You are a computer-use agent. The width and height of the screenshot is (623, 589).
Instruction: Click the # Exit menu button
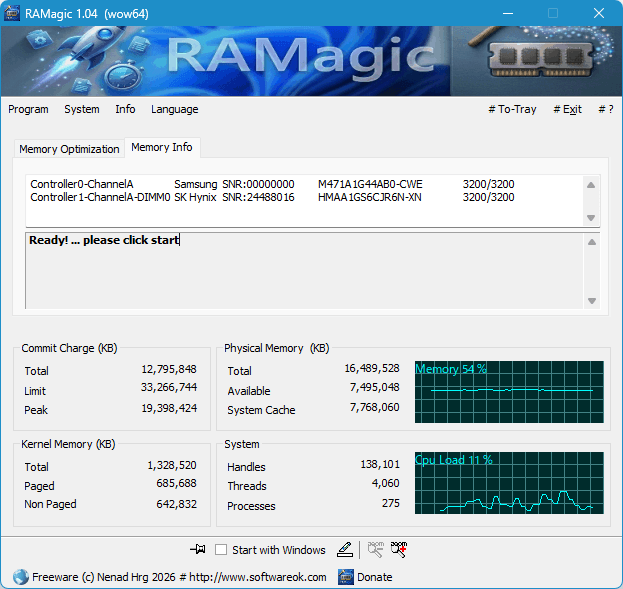pos(567,109)
